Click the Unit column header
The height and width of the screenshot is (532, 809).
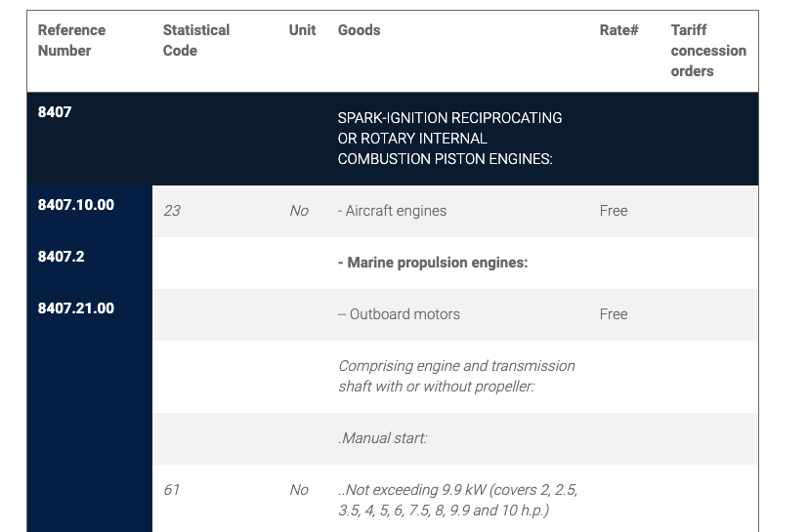(x=302, y=30)
